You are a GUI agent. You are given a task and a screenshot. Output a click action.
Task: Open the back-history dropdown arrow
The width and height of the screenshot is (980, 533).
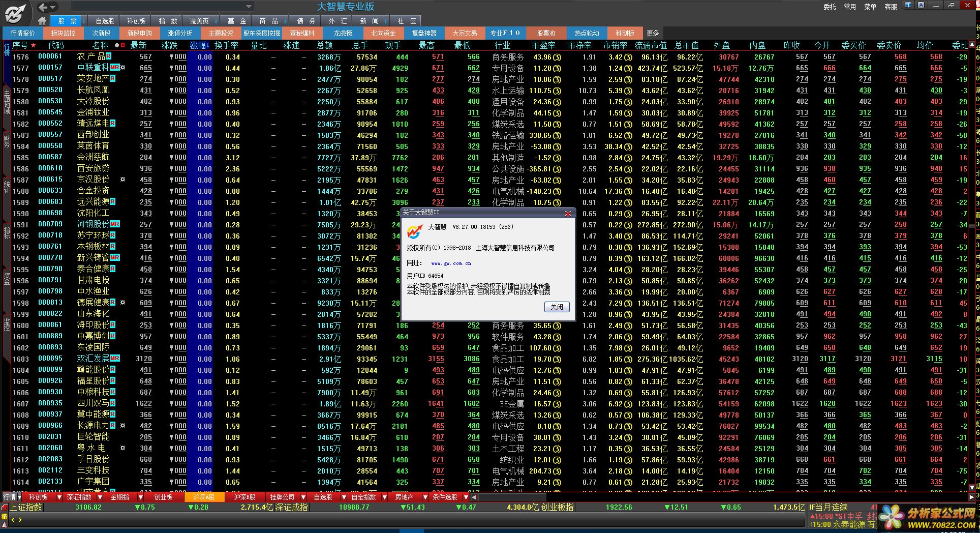tap(53, 7)
